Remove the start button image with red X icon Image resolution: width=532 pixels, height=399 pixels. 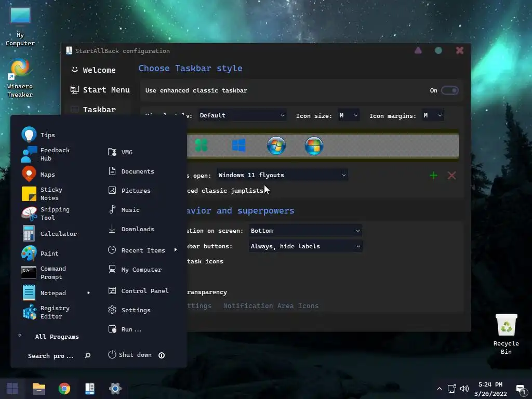(451, 176)
